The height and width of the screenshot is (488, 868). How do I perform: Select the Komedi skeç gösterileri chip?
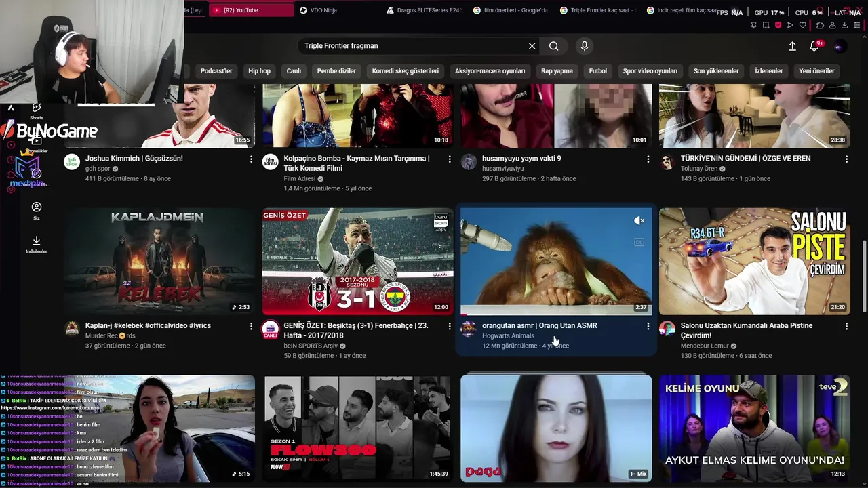click(406, 70)
